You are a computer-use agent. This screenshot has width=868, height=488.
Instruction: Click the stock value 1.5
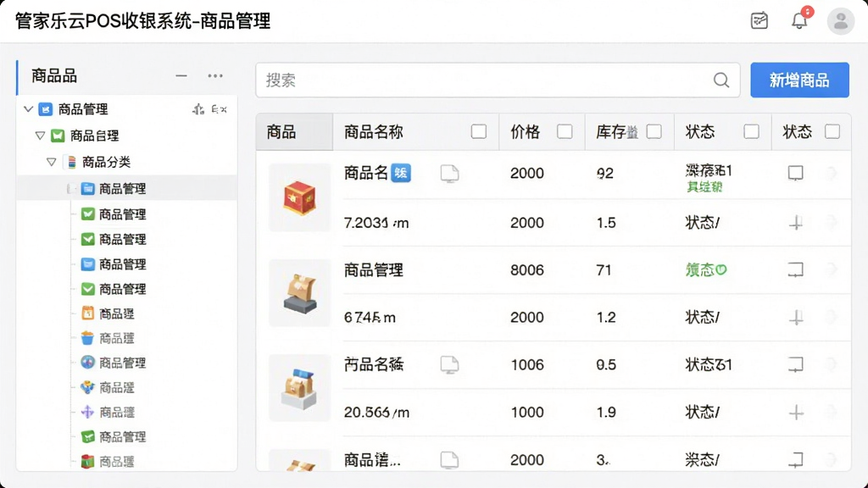pyautogui.click(x=605, y=223)
